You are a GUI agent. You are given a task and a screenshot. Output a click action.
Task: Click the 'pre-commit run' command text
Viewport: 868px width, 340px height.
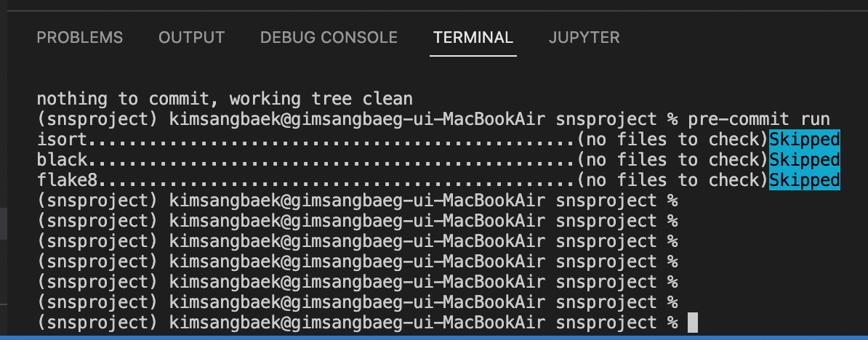pos(759,119)
